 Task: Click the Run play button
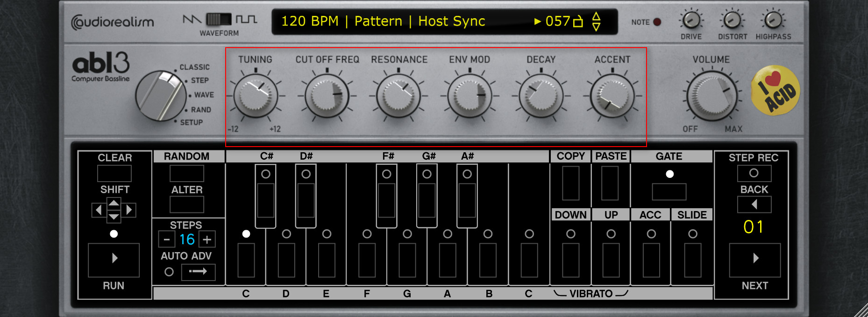pos(114,260)
